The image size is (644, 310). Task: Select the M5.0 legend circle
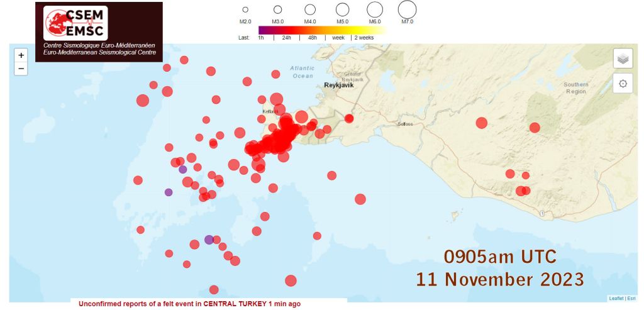coord(342,9)
